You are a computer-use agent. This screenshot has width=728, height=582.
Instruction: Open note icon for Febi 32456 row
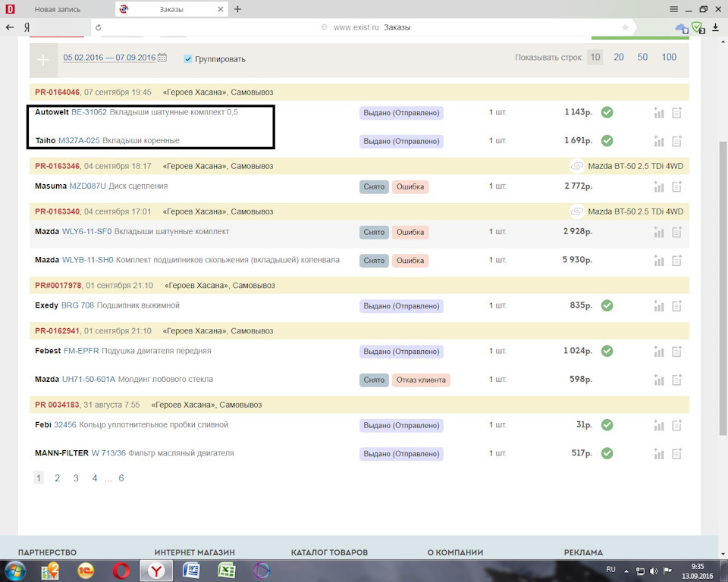677,424
